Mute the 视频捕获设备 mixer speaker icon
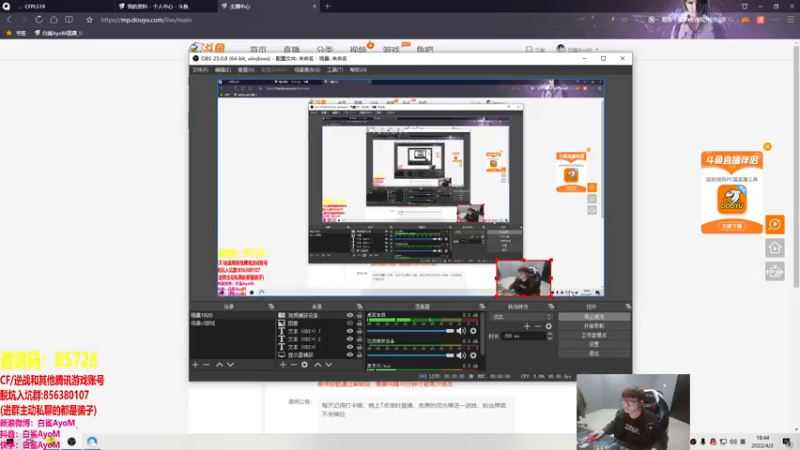800x450 pixels. (461, 355)
